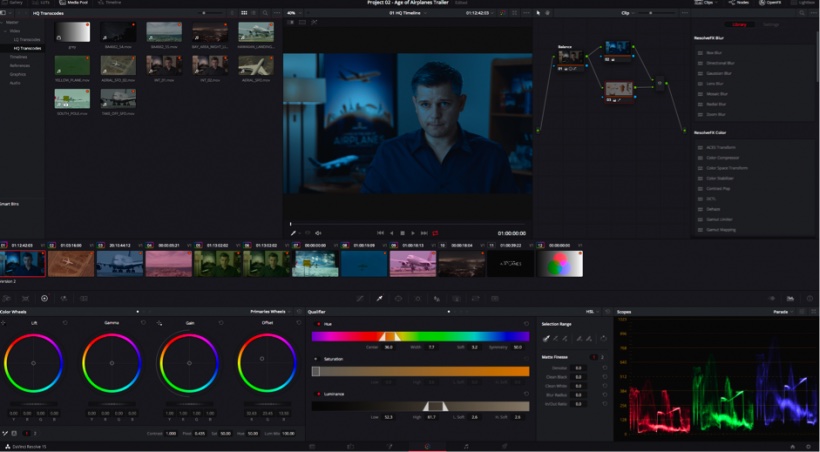This screenshot has height=452, width=820.
Task: Toggle the Hue qualifier enable dot
Action: pos(318,324)
